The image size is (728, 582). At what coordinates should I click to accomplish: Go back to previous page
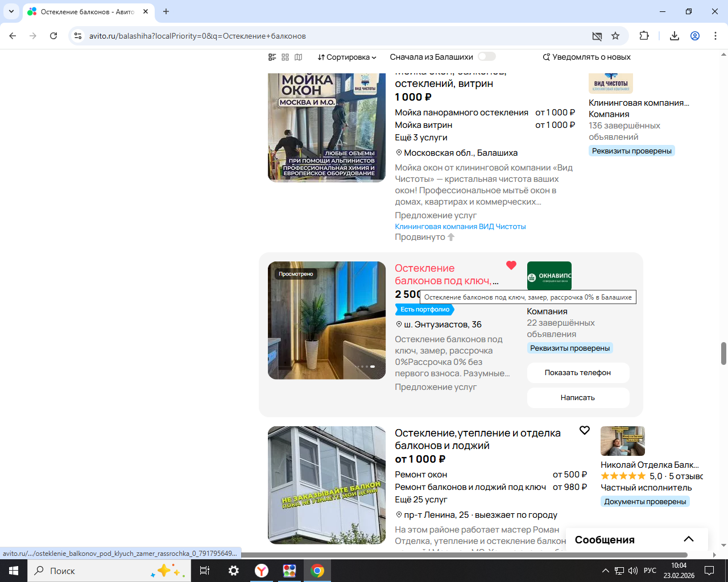point(13,36)
